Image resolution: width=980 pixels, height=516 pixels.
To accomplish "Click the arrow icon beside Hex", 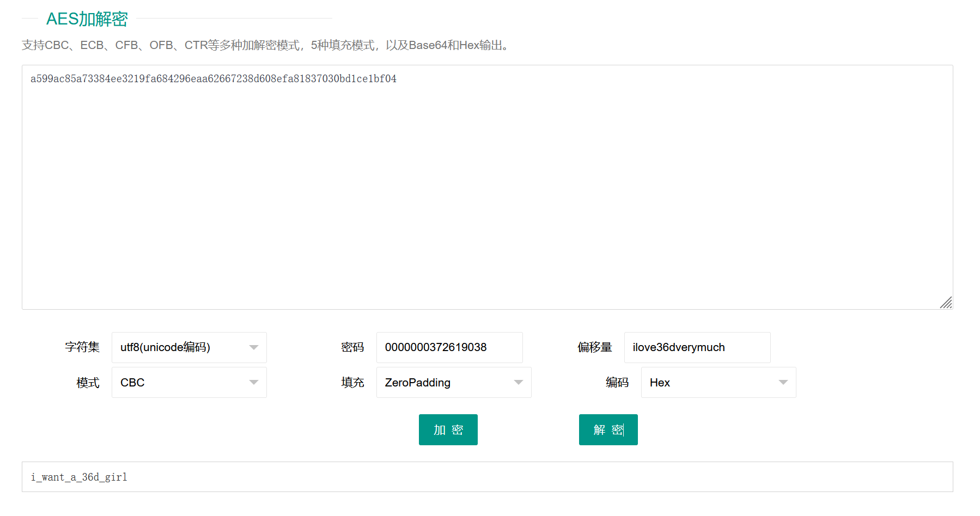I will 783,382.
